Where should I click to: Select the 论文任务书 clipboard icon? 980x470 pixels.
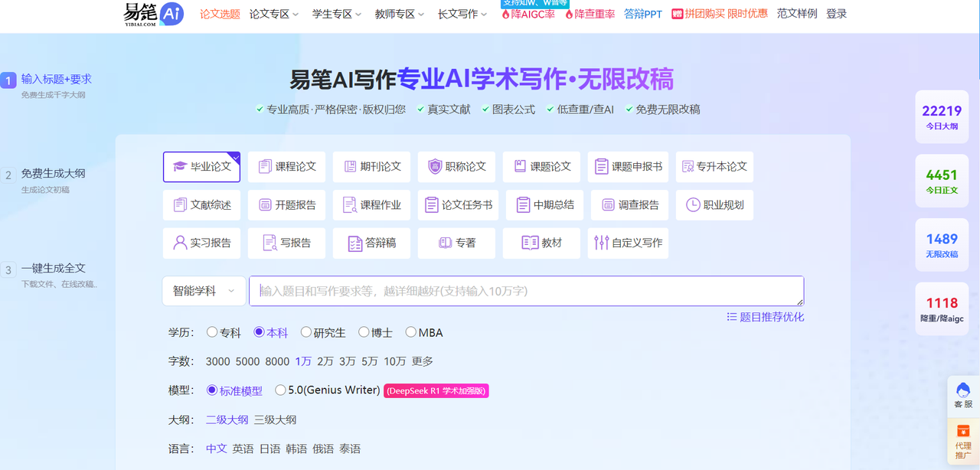pyautogui.click(x=432, y=205)
